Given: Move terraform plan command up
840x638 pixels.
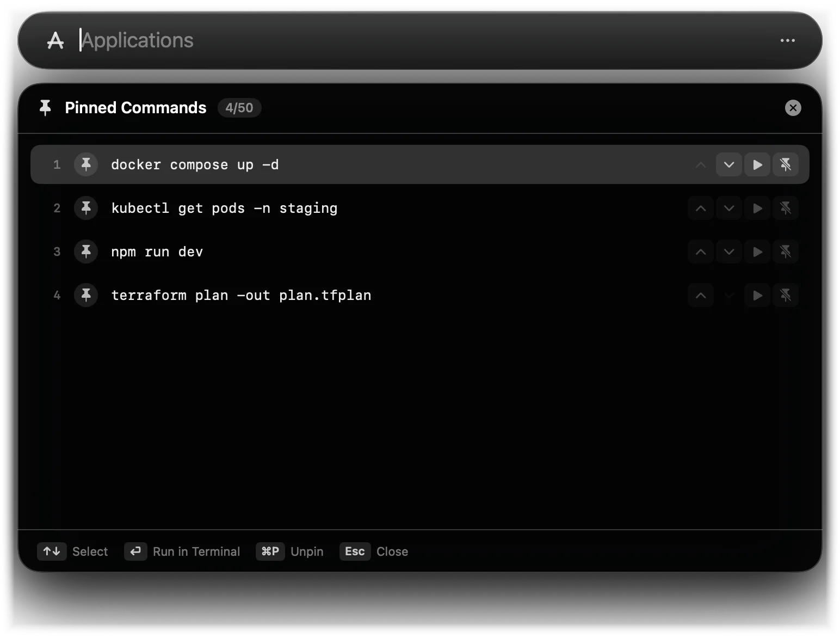Looking at the screenshot, I should (x=701, y=295).
